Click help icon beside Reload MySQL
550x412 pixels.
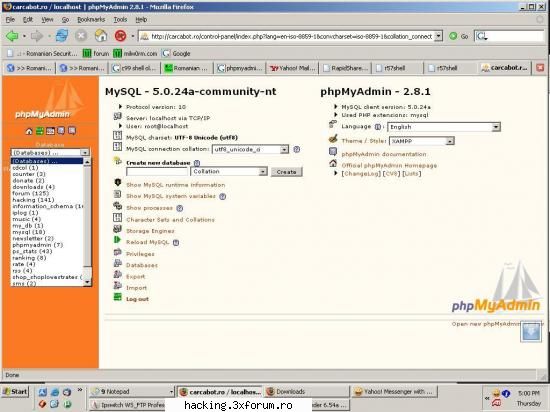click(x=176, y=243)
